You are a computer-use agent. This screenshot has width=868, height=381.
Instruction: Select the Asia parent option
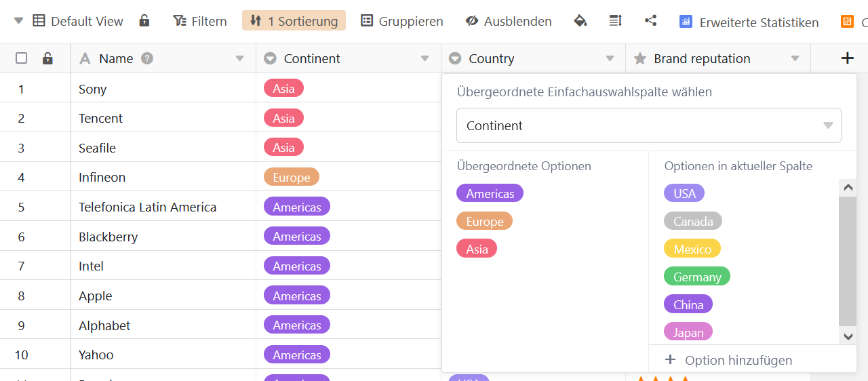coord(477,249)
